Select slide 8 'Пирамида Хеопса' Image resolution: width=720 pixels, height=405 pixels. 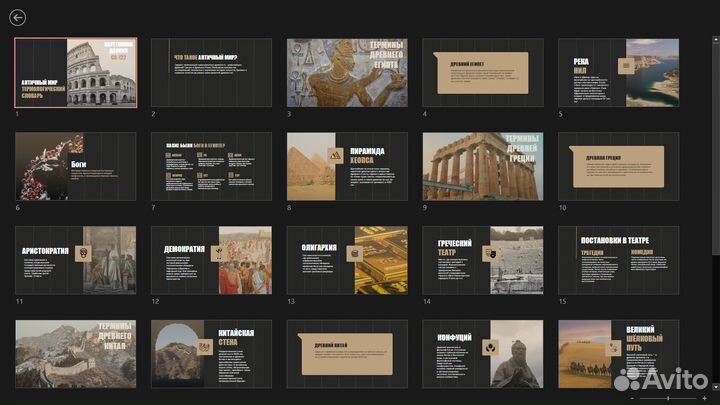coord(347,166)
